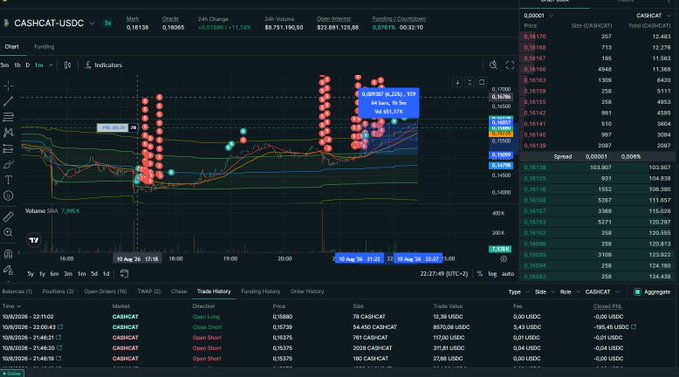679x377 pixels.
Task: Open the order book 0,00001 precision dropdown
Action: (538, 16)
